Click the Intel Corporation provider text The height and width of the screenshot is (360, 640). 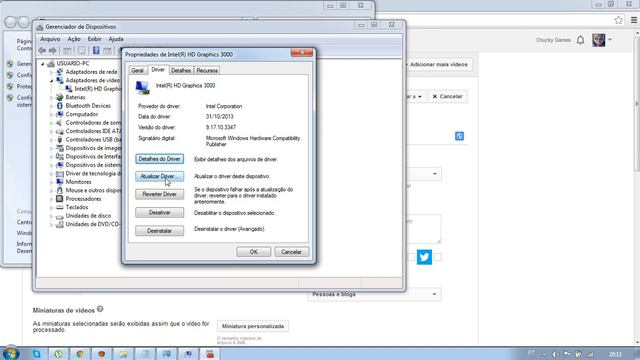[224, 106]
